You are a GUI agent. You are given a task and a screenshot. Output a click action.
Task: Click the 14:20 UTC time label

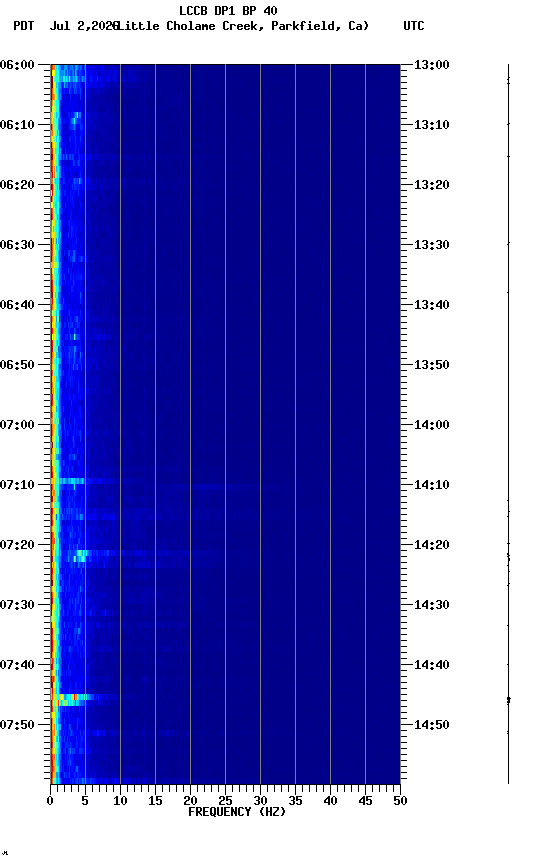tap(432, 546)
